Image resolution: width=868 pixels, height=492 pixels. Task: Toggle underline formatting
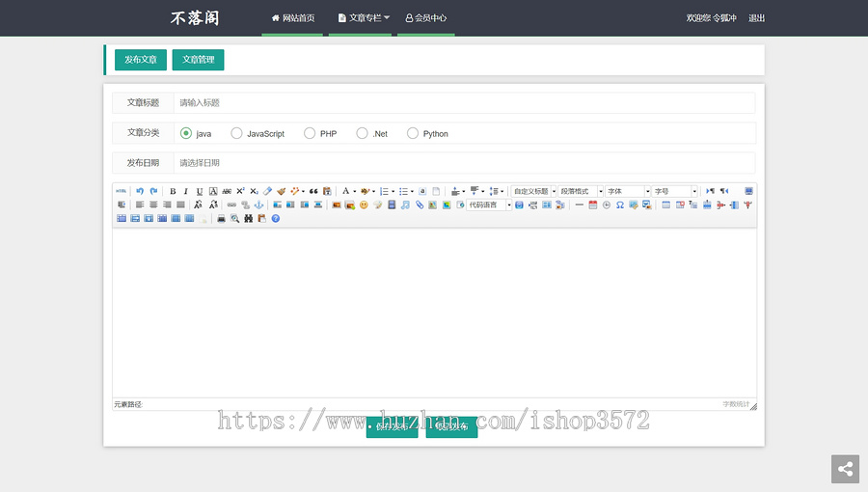(x=200, y=191)
